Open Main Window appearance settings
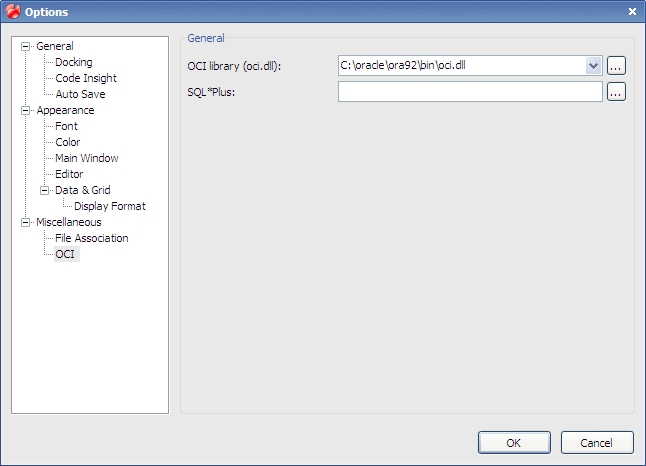The image size is (646, 466). [87, 158]
